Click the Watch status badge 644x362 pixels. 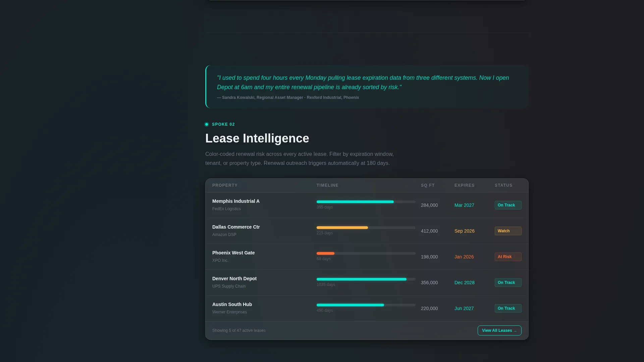click(508, 231)
